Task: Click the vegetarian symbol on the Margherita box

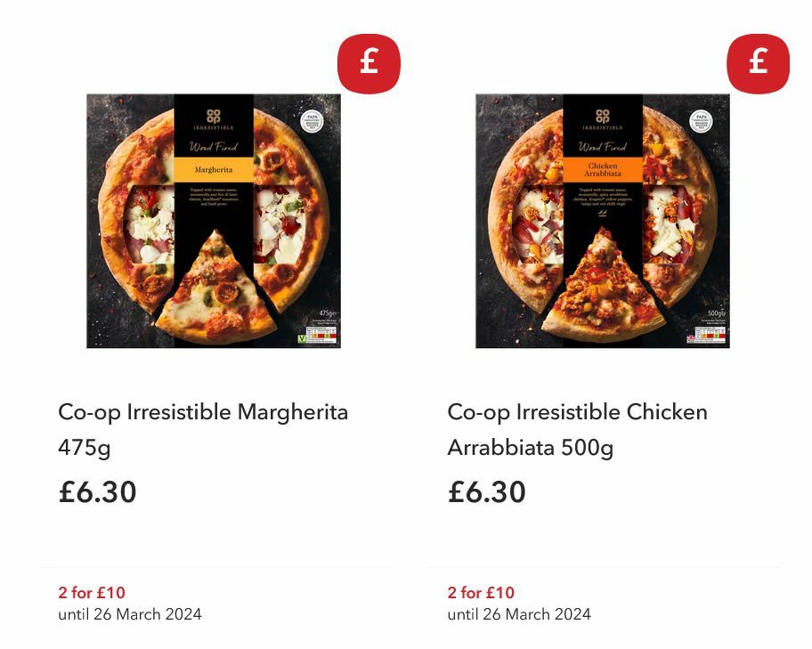Action: (x=302, y=339)
